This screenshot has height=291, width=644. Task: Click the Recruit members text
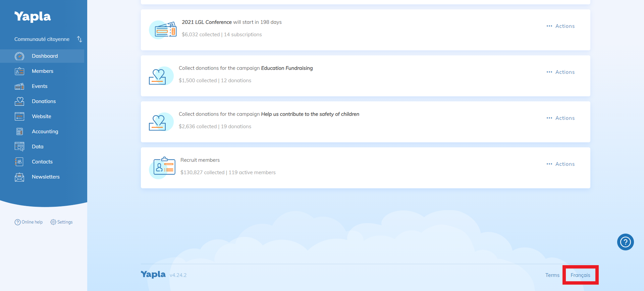pyautogui.click(x=200, y=160)
